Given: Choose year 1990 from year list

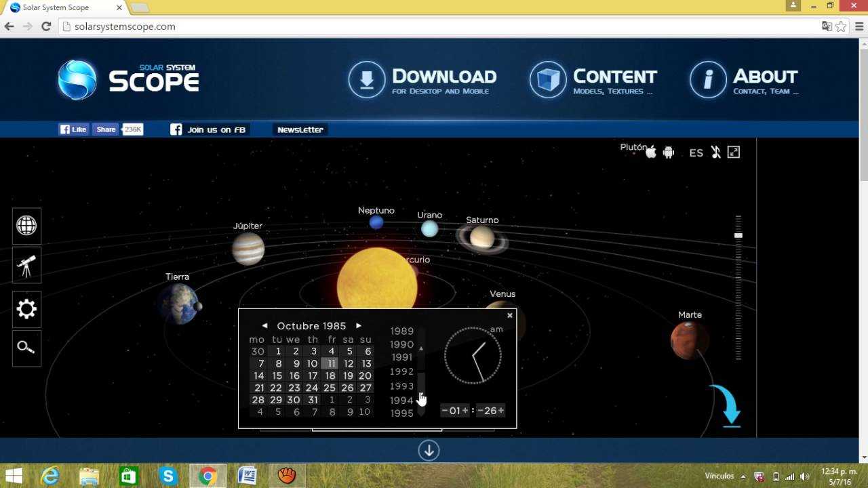Looking at the screenshot, I should click(x=402, y=344).
